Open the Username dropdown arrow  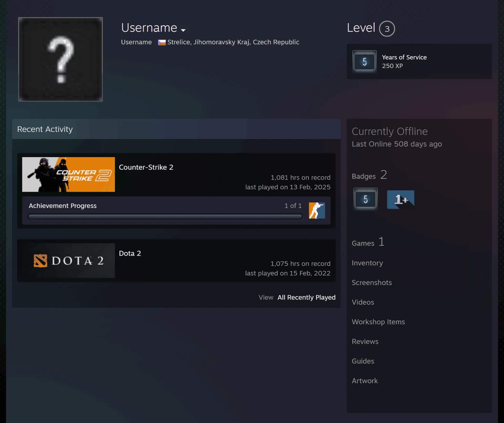click(183, 30)
